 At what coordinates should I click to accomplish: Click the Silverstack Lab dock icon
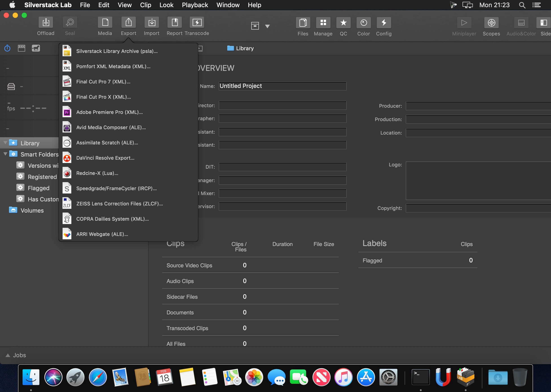coord(465,377)
